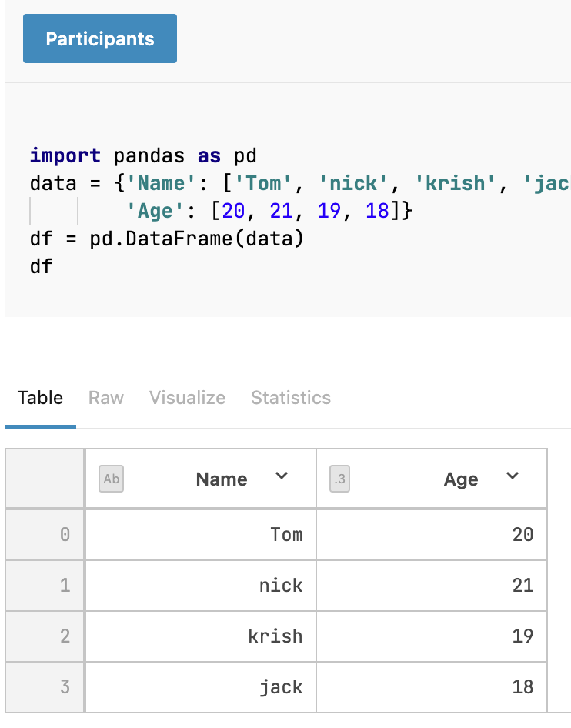Click the Ab text type icon
Screen dimensions: 571x728
click(x=112, y=479)
